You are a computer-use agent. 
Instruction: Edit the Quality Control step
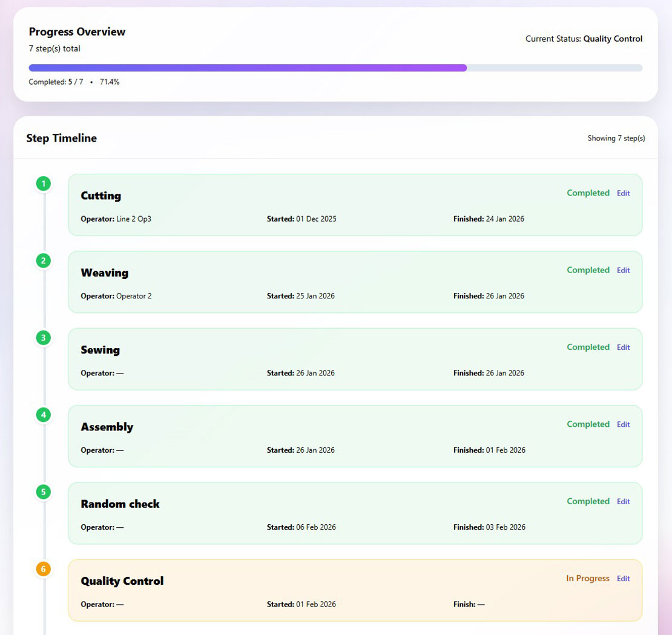pyautogui.click(x=623, y=579)
